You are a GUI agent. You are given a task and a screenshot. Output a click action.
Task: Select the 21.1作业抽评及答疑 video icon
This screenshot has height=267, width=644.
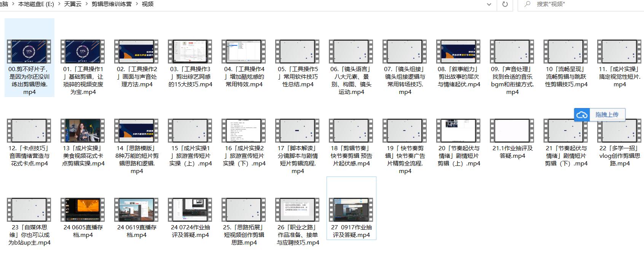click(x=512, y=130)
